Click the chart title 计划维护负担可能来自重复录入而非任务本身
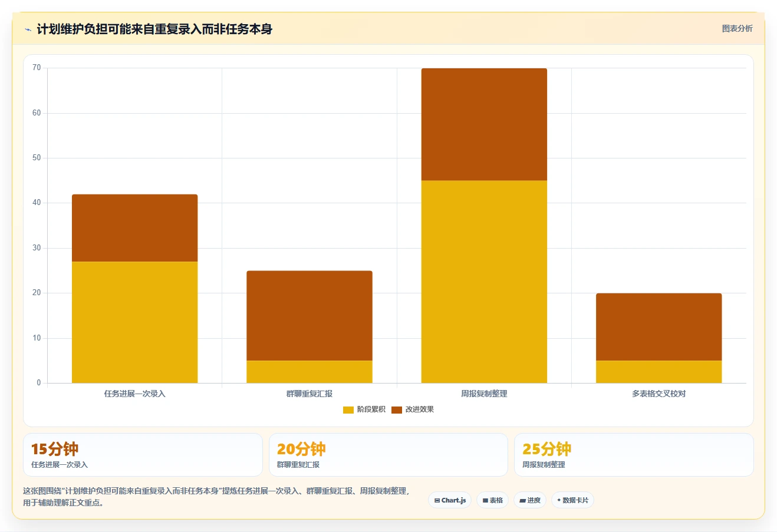 click(x=154, y=29)
